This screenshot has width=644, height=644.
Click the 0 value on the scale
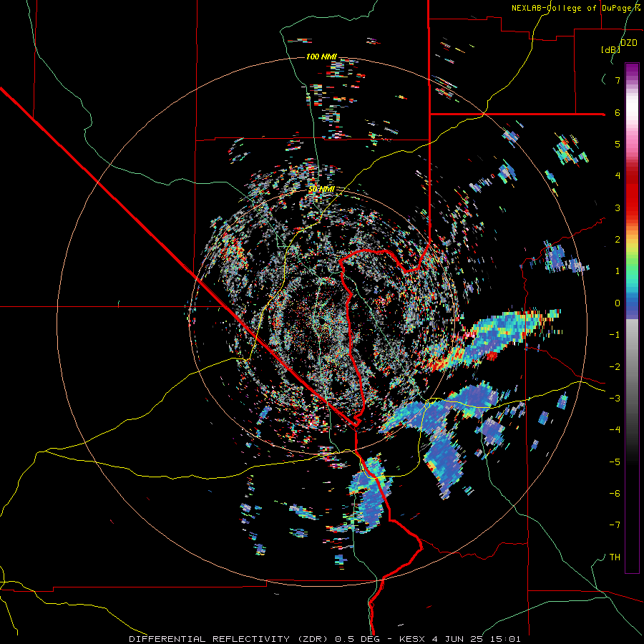click(618, 303)
